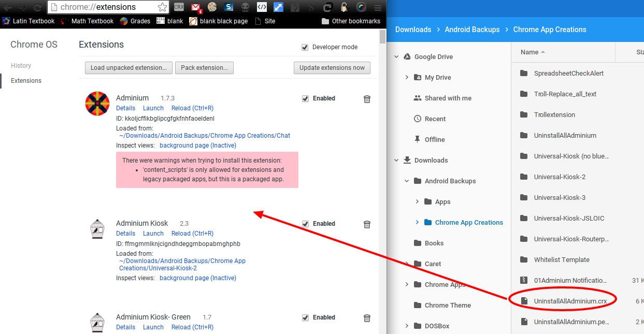Screen dimensions: 644x334
Task: Remove Adminium Kiosk- Green using its trash icon
Action: (x=367, y=318)
